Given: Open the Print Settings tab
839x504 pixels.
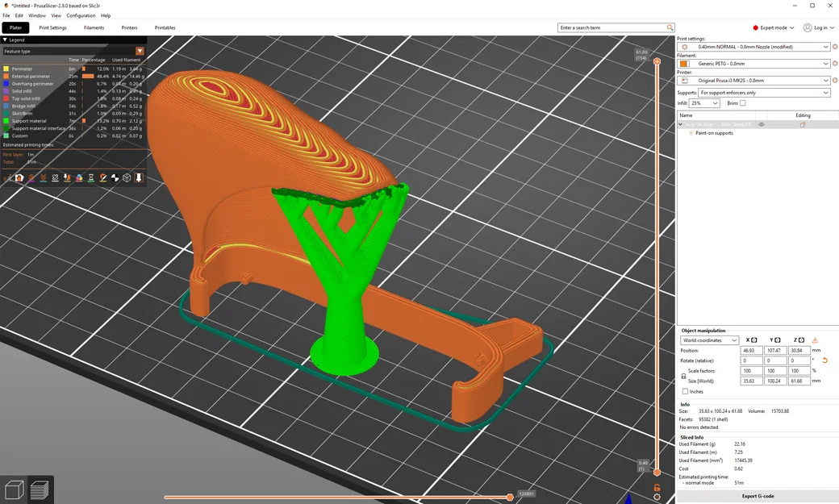Looking at the screenshot, I should 53,27.
